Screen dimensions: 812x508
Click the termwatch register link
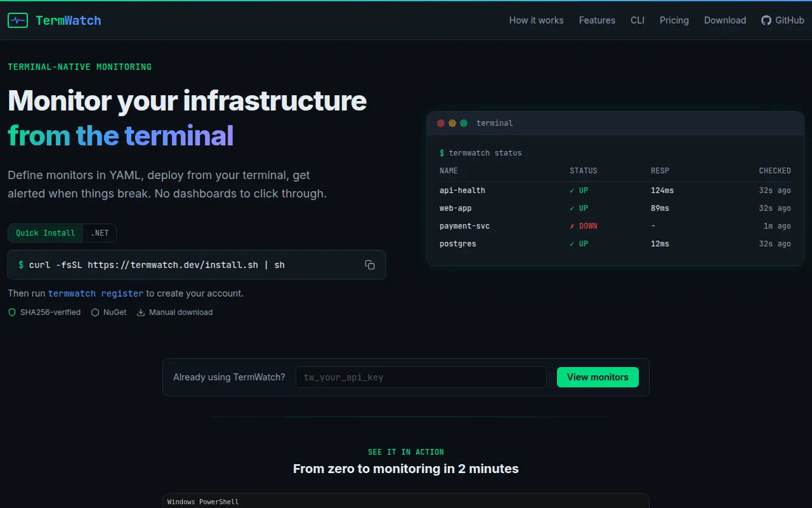pos(96,293)
